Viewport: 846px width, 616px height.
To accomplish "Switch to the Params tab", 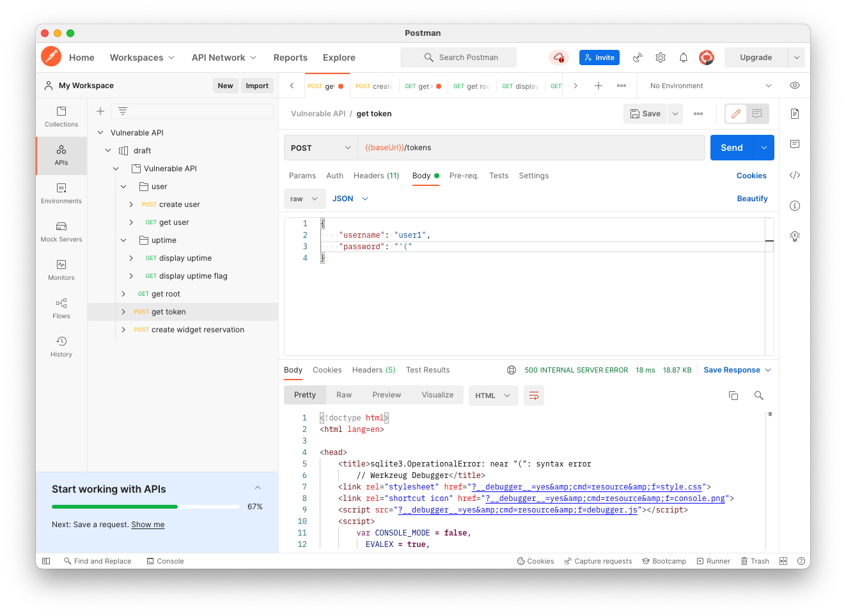I will (302, 176).
